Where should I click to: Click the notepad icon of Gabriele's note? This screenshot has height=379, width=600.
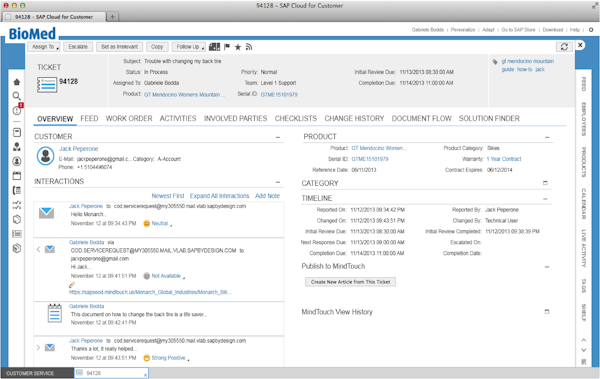pos(55,313)
